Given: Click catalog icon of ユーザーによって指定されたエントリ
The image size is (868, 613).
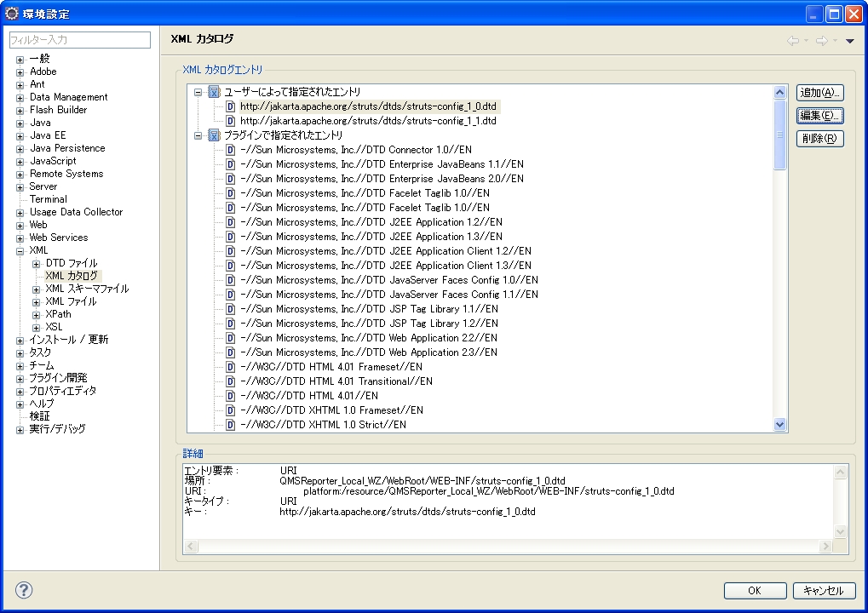Looking at the screenshot, I should click(x=214, y=92).
